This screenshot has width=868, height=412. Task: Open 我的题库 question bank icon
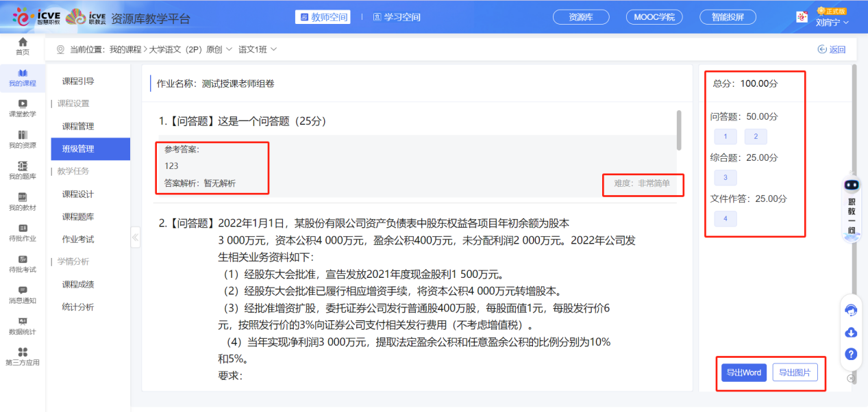pyautogui.click(x=22, y=171)
